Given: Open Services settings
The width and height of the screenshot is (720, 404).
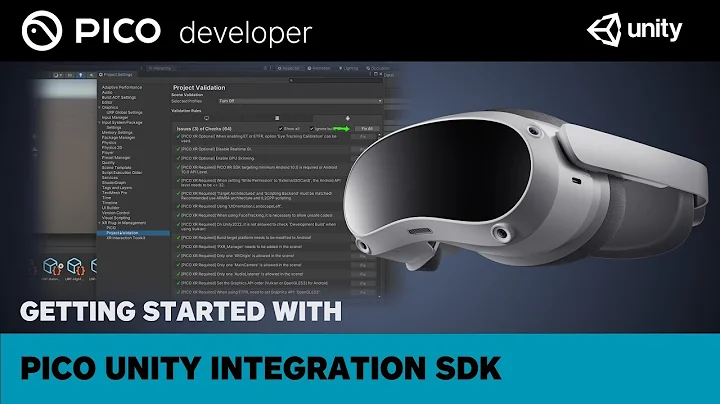Looking at the screenshot, I should [110, 178].
